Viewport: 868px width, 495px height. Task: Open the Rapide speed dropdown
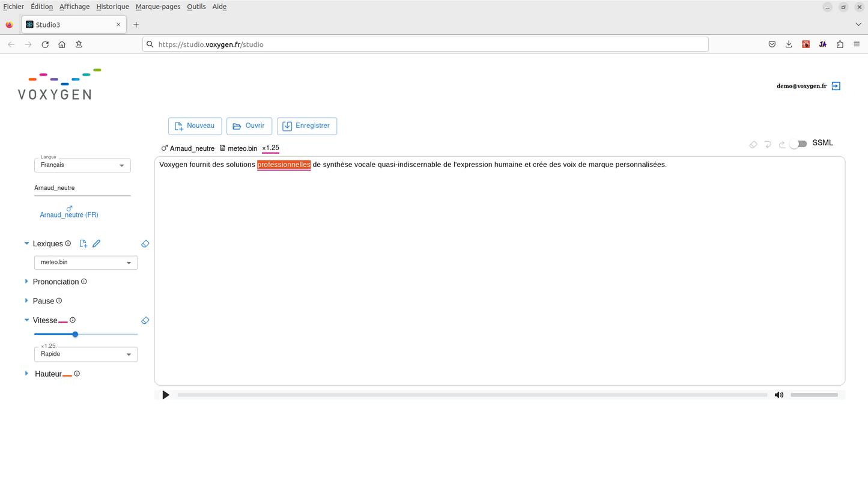click(x=86, y=354)
